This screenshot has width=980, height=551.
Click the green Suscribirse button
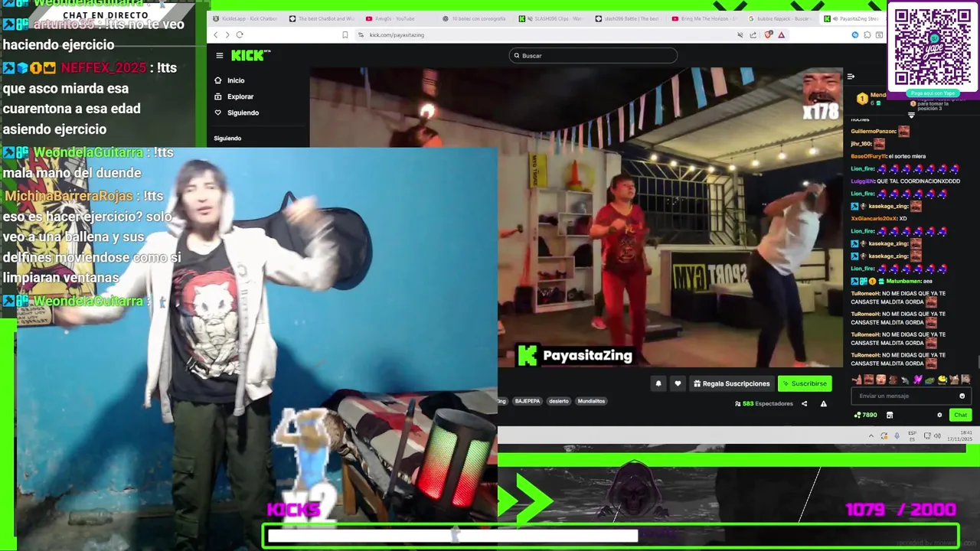coord(805,383)
